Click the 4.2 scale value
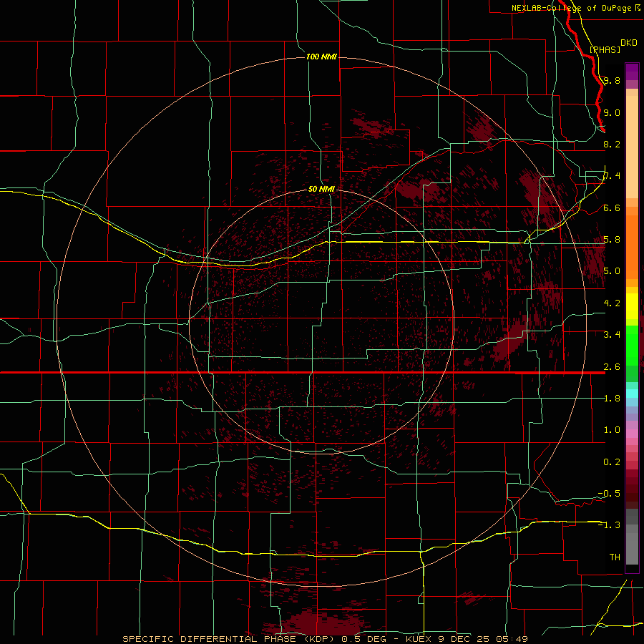Image resolution: width=644 pixels, height=644 pixels. point(612,303)
